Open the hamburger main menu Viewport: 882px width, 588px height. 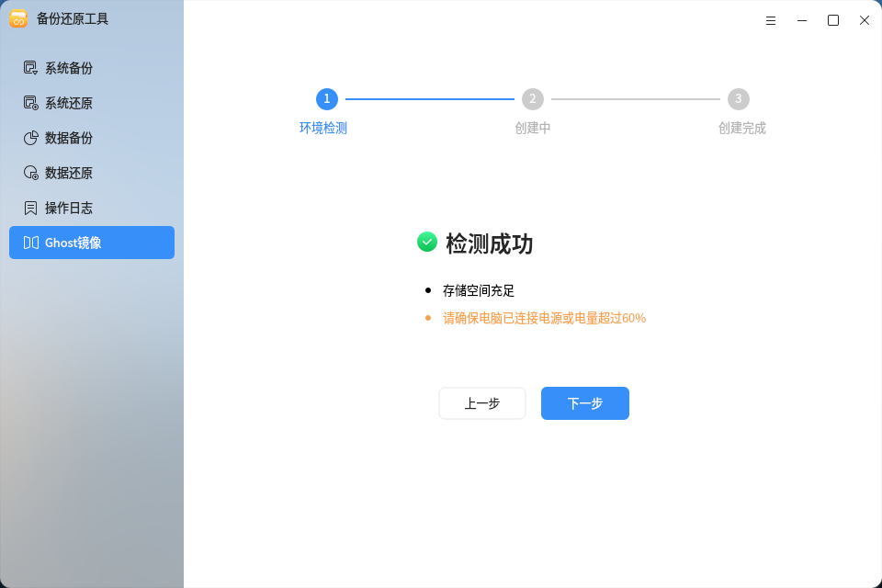[x=771, y=20]
